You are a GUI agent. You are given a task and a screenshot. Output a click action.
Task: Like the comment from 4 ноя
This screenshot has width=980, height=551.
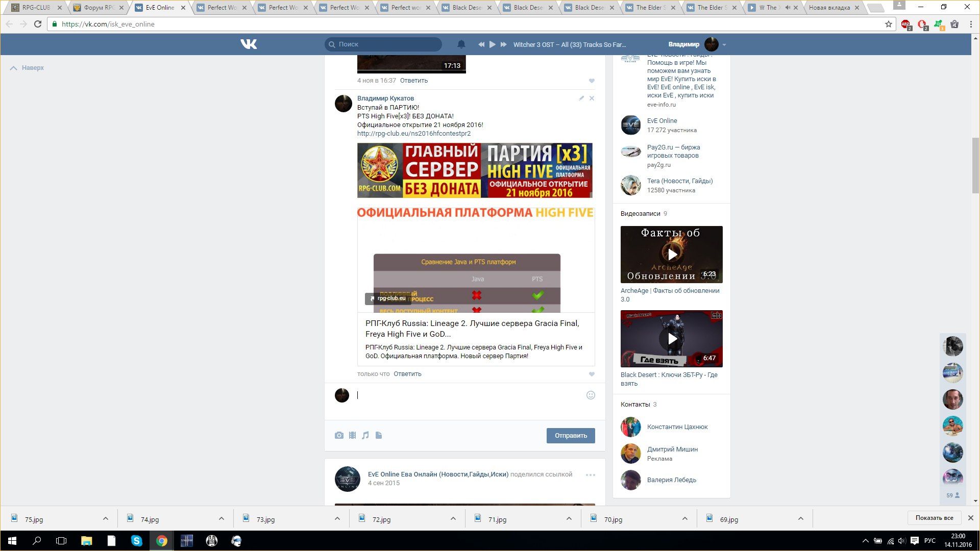click(x=592, y=81)
